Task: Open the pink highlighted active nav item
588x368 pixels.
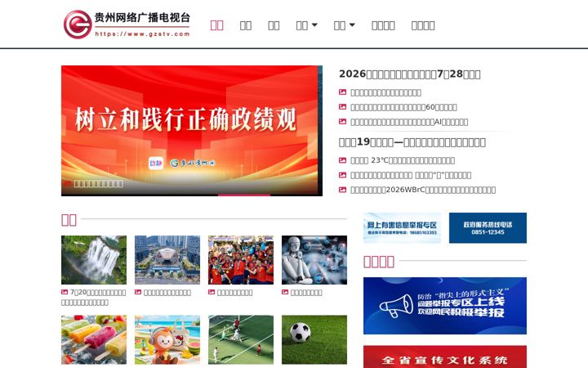Action: [216, 25]
